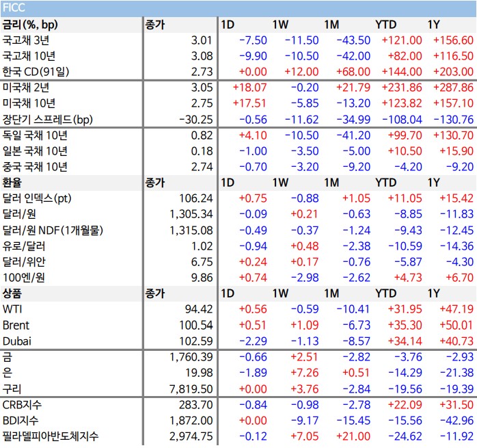
Task: Select the 달러/위안 row label
Action: click(24, 262)
